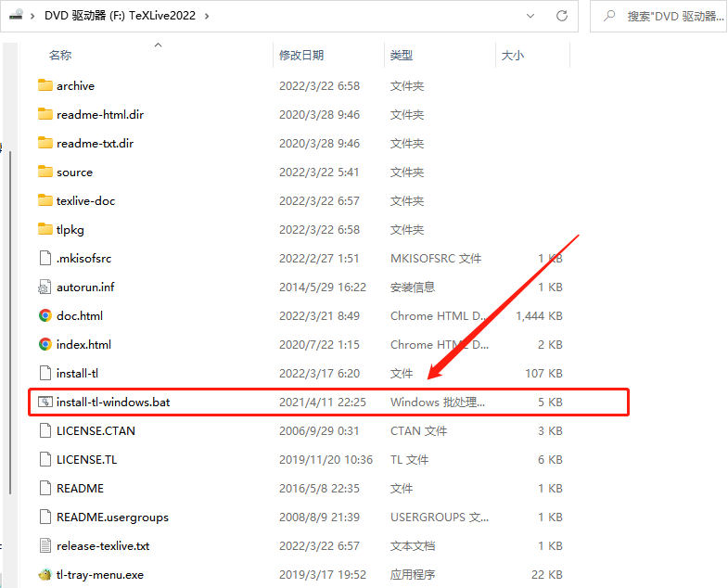Select the texlive-doc folder name
The image size is (728, 588).
[85, 201]
